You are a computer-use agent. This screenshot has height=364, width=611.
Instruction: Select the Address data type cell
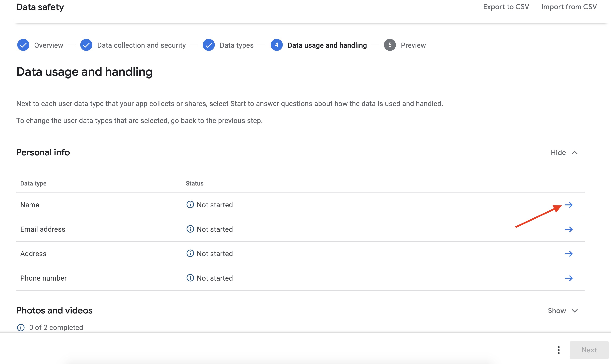coord(33,254)
